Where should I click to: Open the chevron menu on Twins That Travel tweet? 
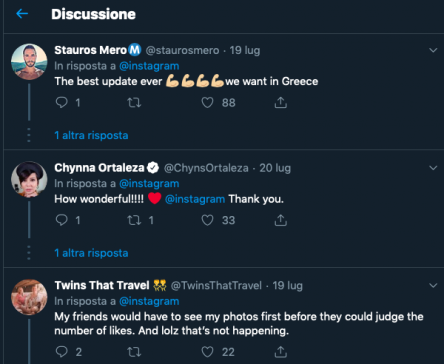[433, 285]
